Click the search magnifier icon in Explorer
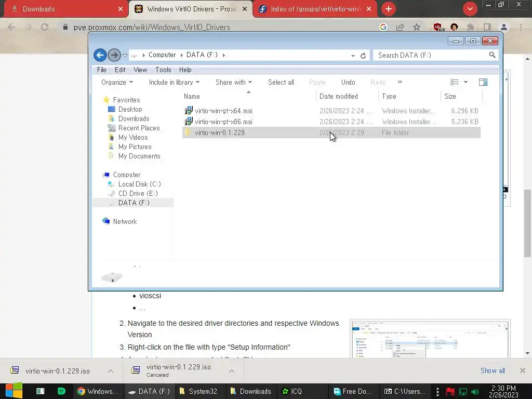Viewport: 532px width, 399px height. (492, 55)
